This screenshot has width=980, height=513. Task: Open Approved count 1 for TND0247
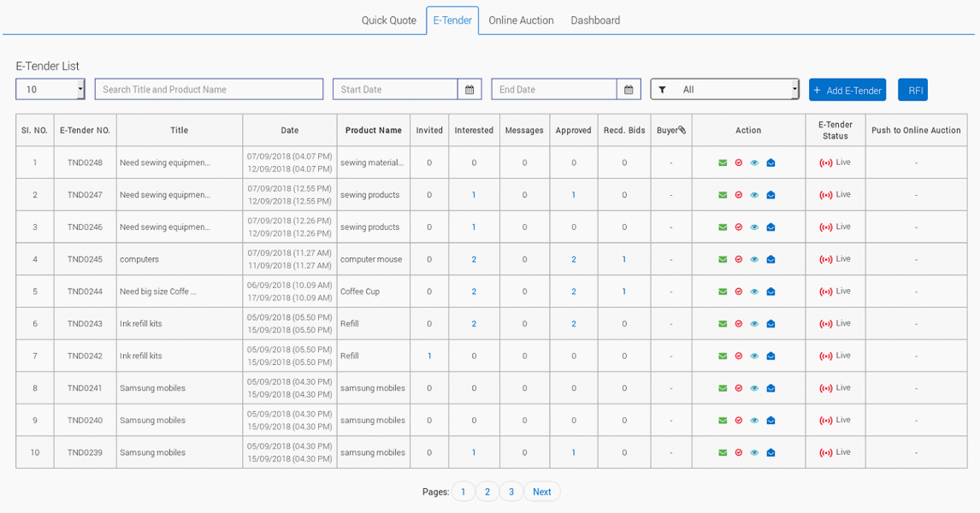[x=573, y=195]
